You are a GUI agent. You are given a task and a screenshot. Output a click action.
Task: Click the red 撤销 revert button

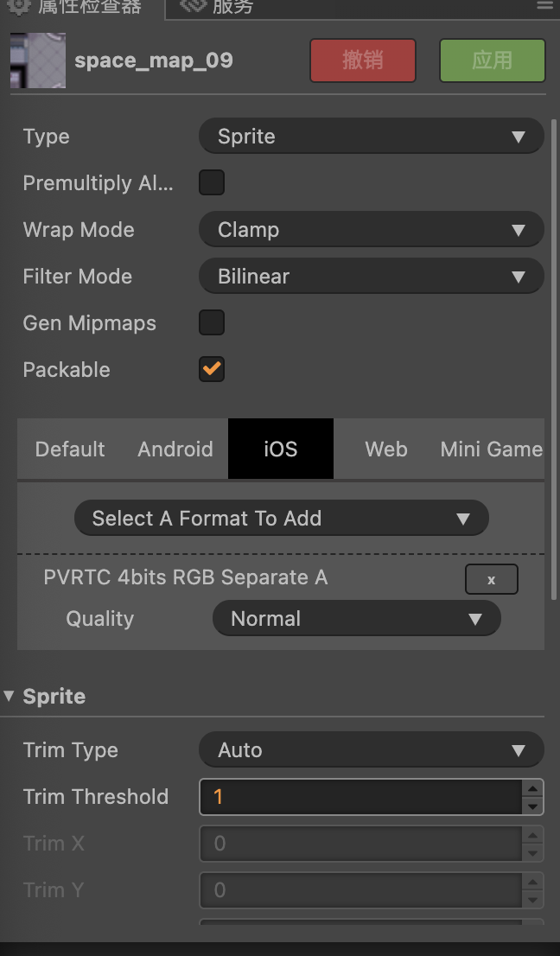click(363, 61)
